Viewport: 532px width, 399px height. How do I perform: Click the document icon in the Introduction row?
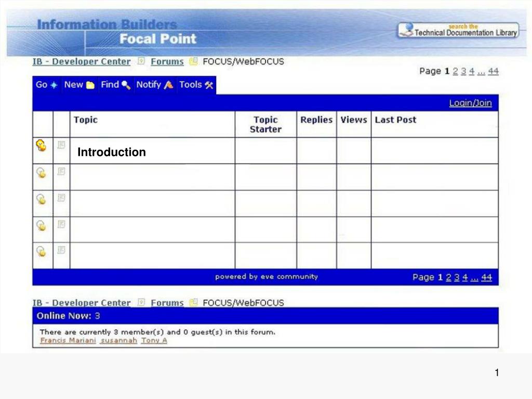pyautogui.click(x=61, y=145)
